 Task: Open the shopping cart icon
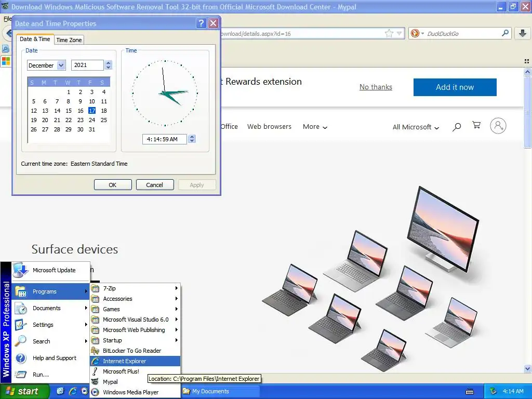click(476, 125)
